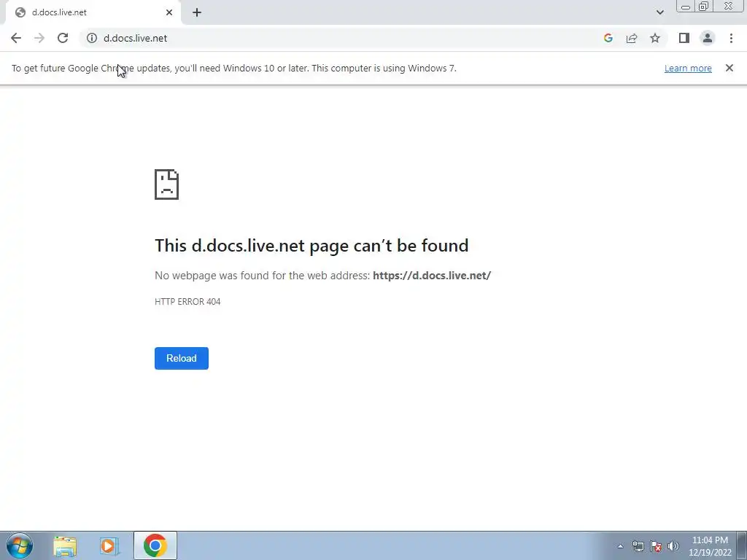Open the Action Center flag icon
Image resolution: width=747 pixels, height=560 pixels.
656,546
